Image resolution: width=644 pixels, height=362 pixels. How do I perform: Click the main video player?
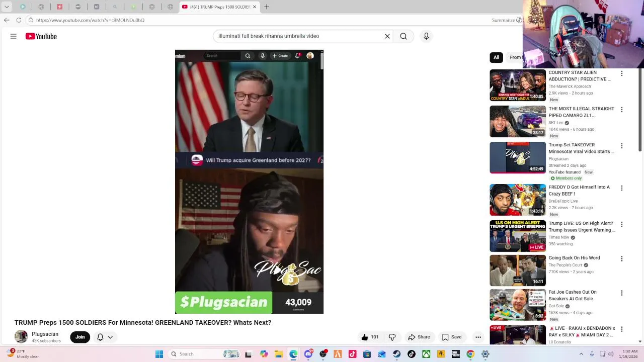point(249,182)
